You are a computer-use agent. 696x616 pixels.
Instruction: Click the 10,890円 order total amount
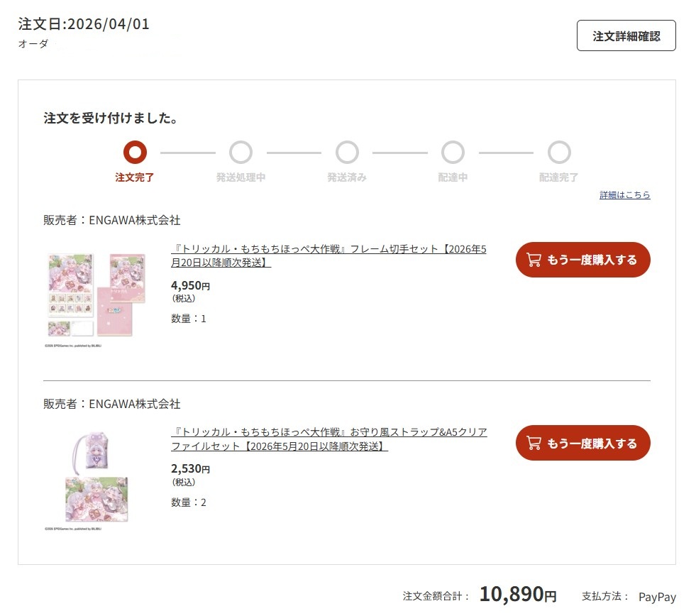point(517,595)
